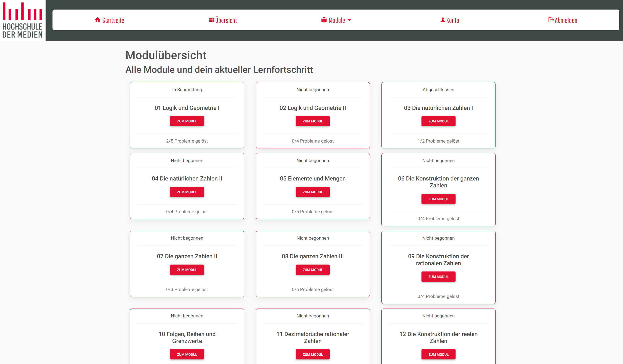
Task: Click the title '01 Logik und Geometrie I'
Action: coord(187,108)
